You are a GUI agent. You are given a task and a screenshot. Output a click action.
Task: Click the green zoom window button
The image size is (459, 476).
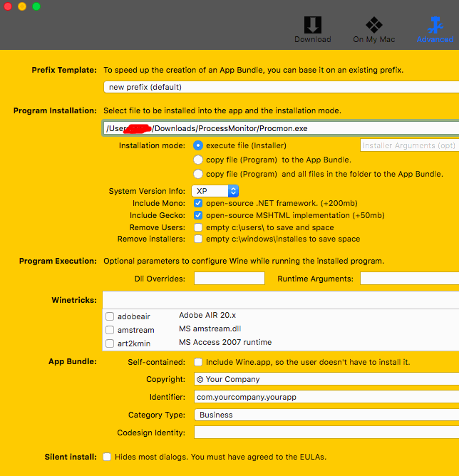click(36, 6)
